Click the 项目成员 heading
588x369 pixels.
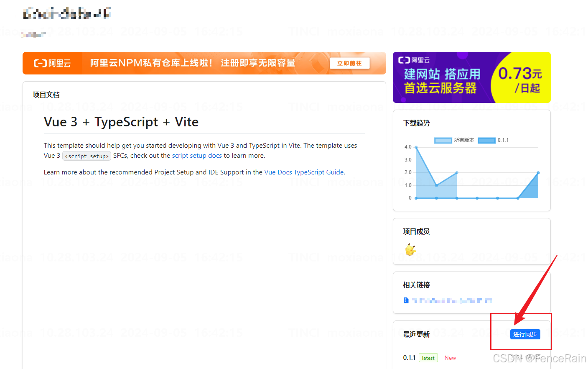416,231
